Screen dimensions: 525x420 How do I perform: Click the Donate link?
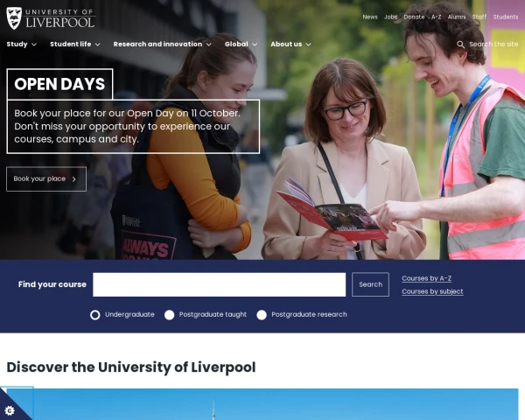click(x=414, y=17)
